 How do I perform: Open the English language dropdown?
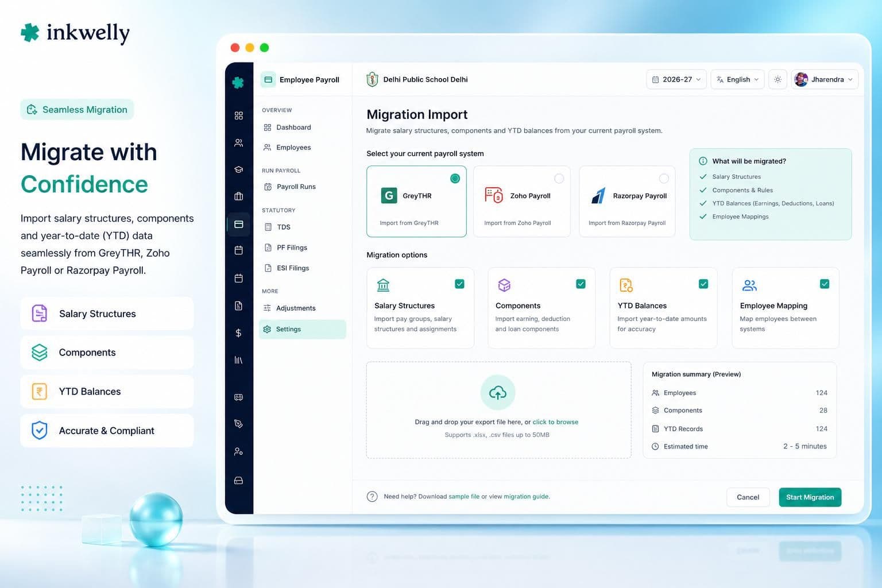tap(738, 79)
